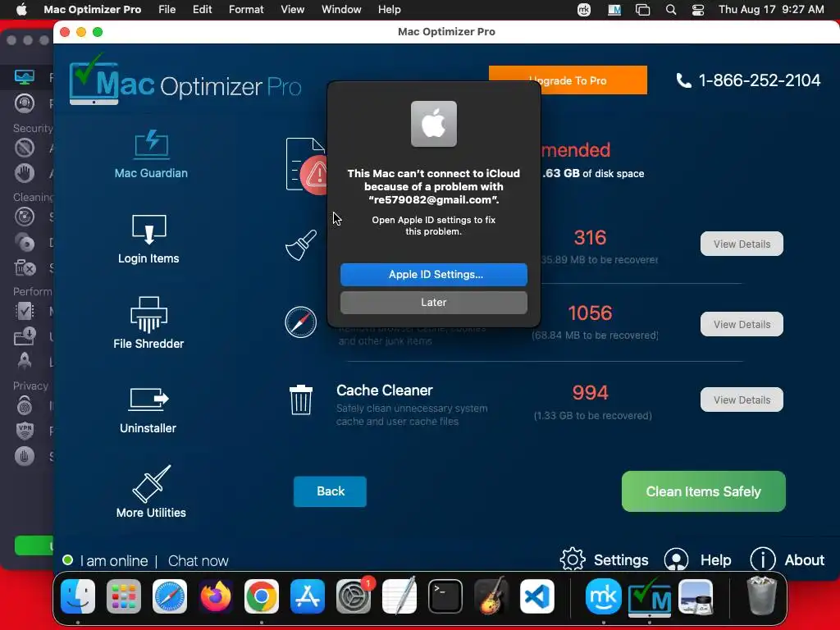The image size is (840, 630).
Task: Click the Help person icon
Action: tap(676, 559)
